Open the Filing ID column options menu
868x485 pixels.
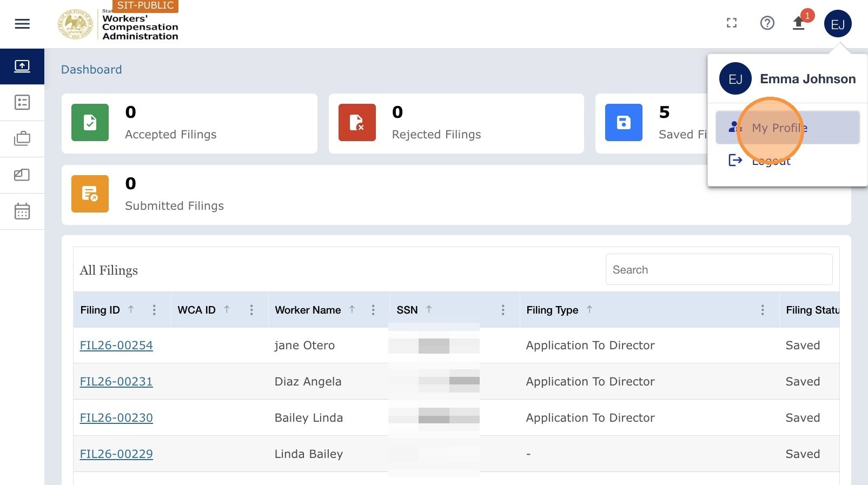[154, 310]
